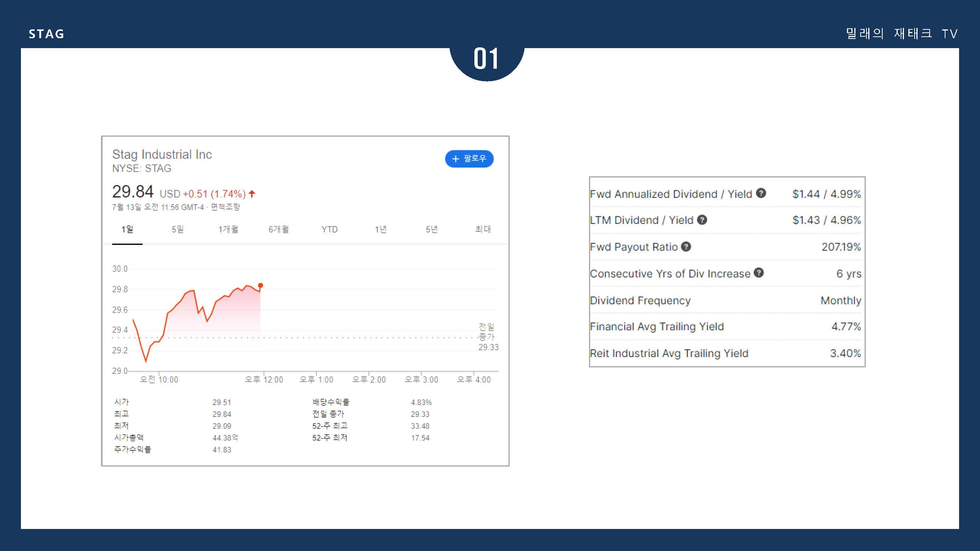
Task: Click the $1.44 / 4.99% value
Action: (x=826, y=194)
